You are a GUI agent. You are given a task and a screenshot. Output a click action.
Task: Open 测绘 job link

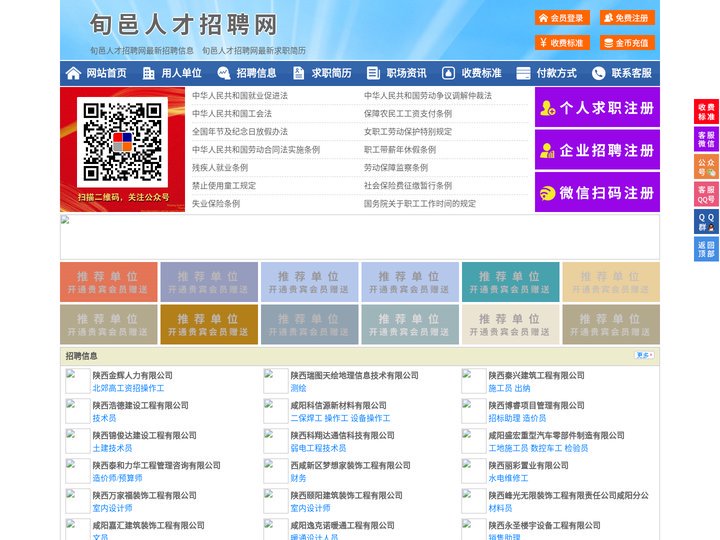298,388
